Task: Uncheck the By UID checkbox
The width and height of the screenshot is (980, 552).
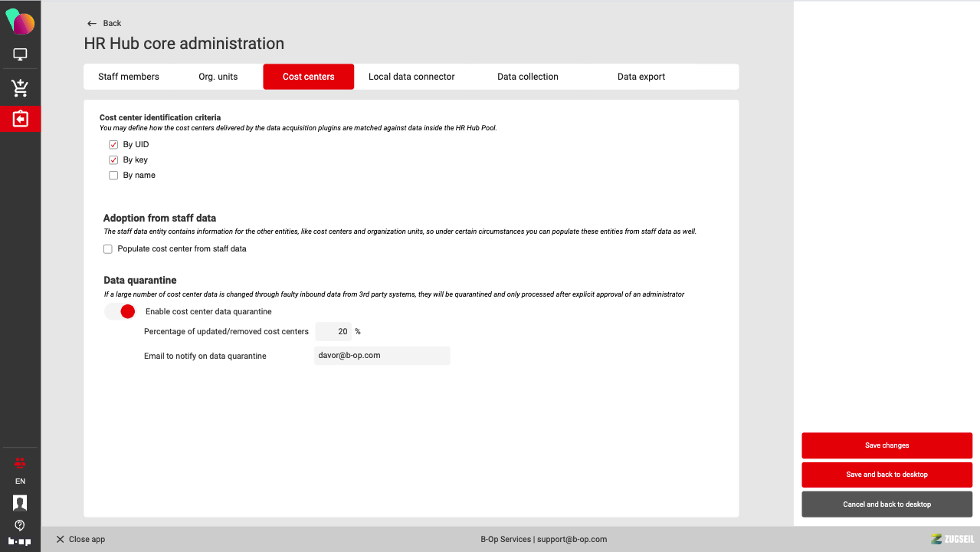Action: tap(113, 145)
